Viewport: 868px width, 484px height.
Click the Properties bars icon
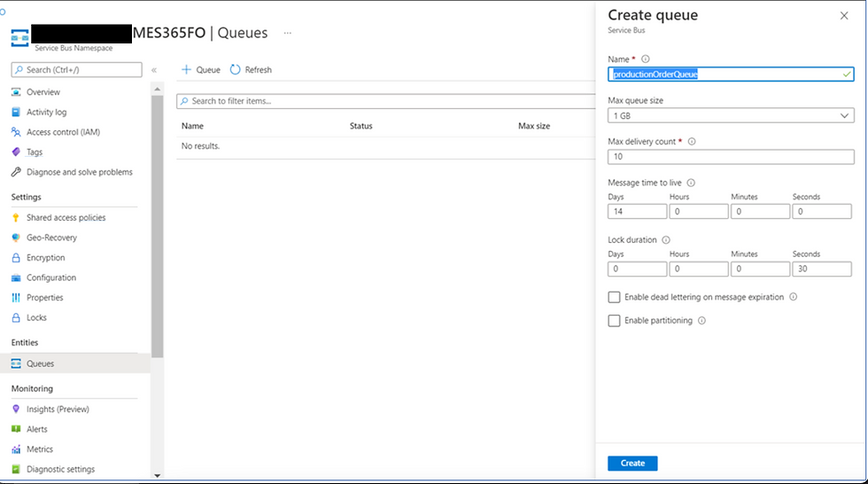tap(16, 297)
